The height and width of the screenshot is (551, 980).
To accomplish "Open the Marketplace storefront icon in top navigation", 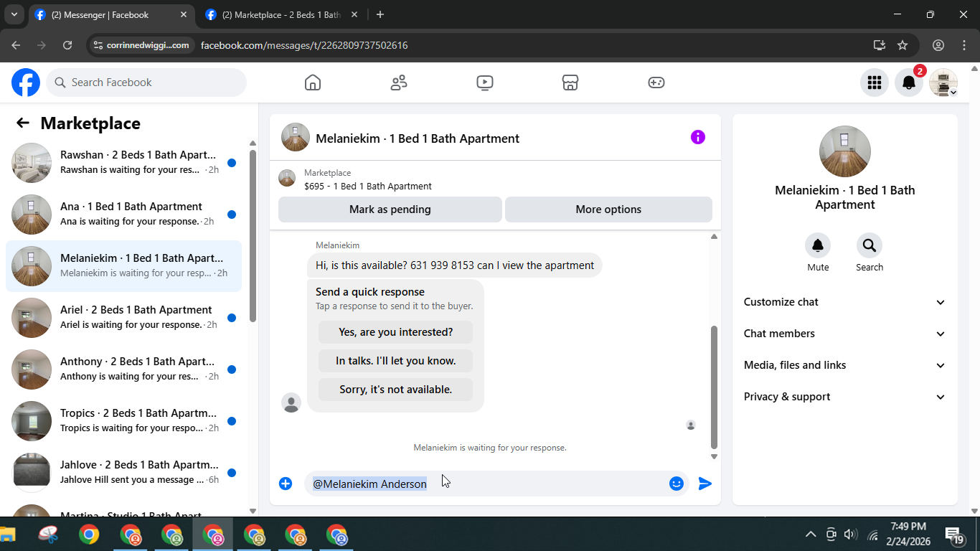I will click(x=570, y=83).
